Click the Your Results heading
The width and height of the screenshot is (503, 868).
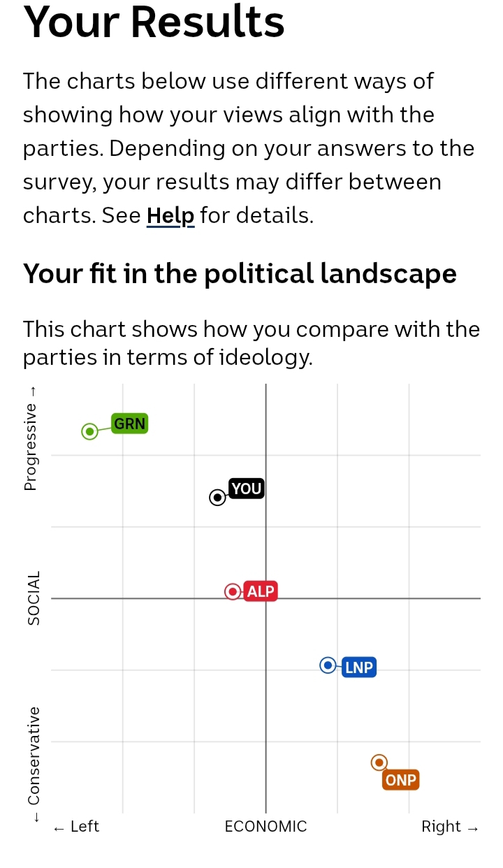point(154,22)
